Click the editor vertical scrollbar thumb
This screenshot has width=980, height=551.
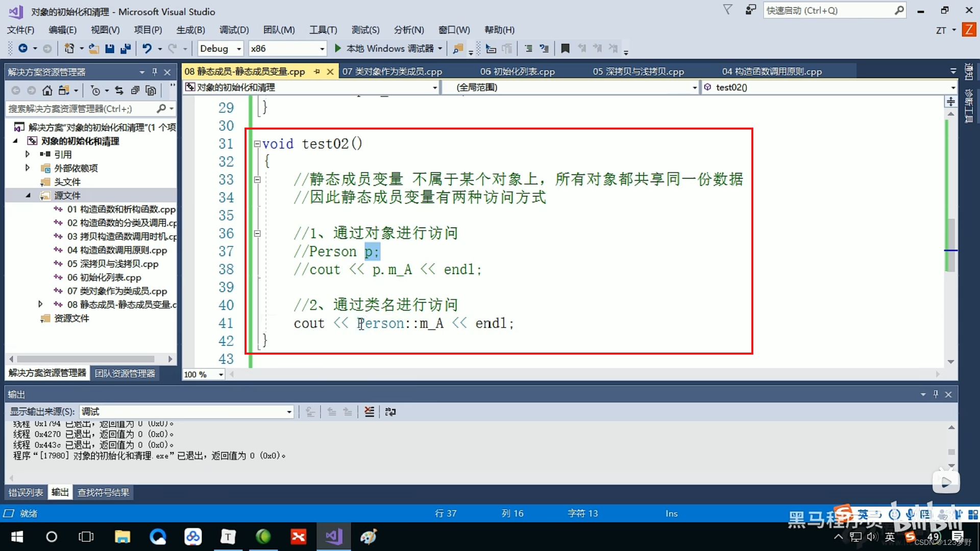coord(951,245)
